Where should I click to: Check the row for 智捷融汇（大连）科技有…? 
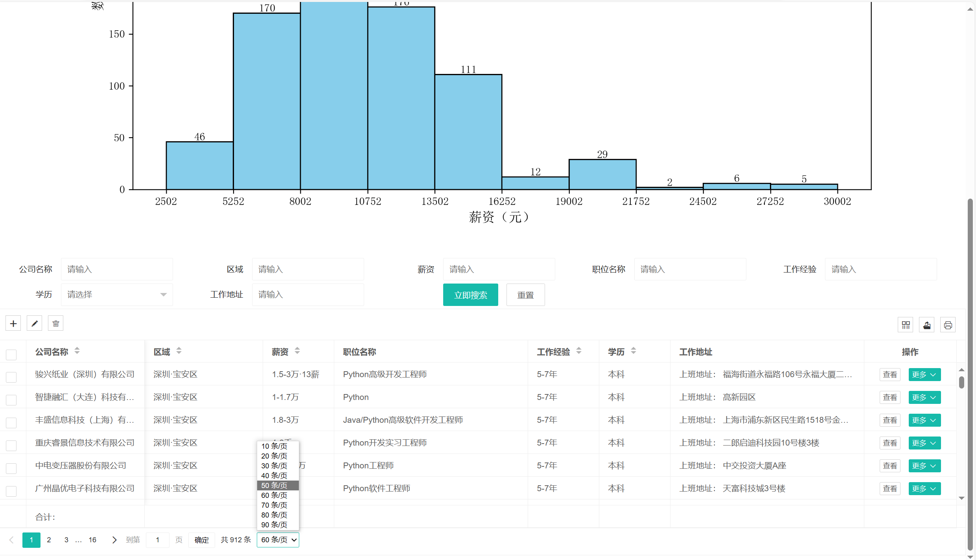pyautogui.click(x=11, y=400)
